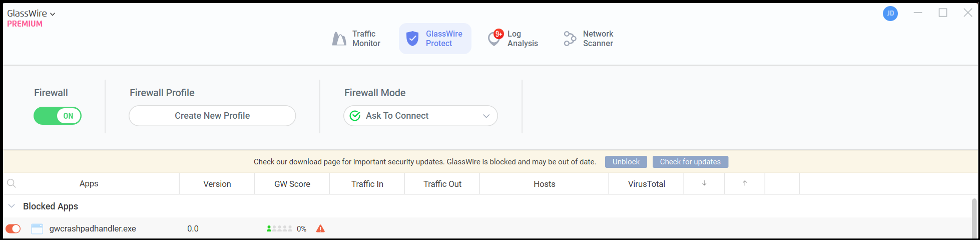Click the upload arrow column header
The height and width of the screenshot is (240, 980).
point(745,183)
